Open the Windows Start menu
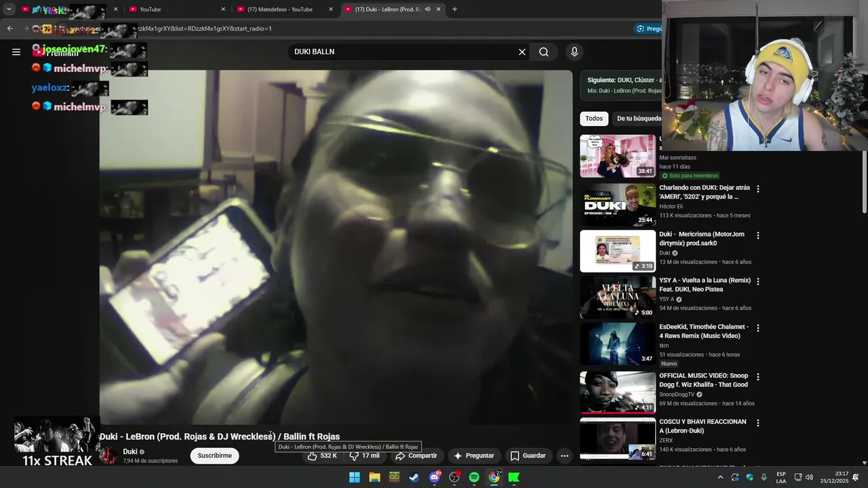 355,477
